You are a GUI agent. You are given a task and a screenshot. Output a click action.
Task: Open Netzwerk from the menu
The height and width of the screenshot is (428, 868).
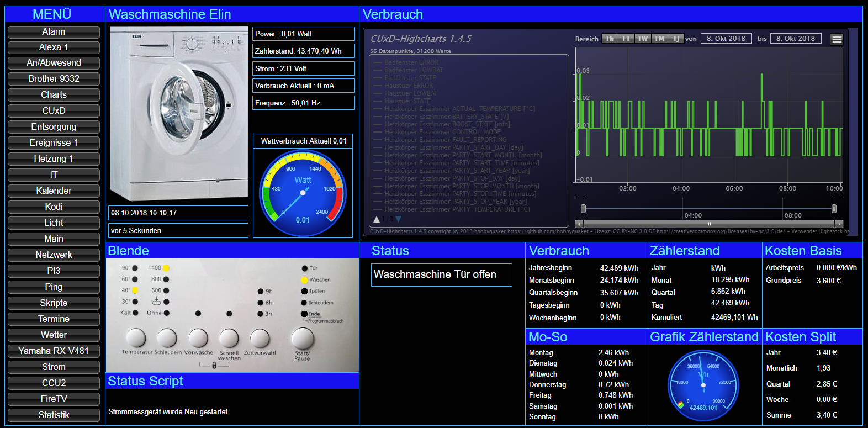pyautogui.click(x=54, y=255)
